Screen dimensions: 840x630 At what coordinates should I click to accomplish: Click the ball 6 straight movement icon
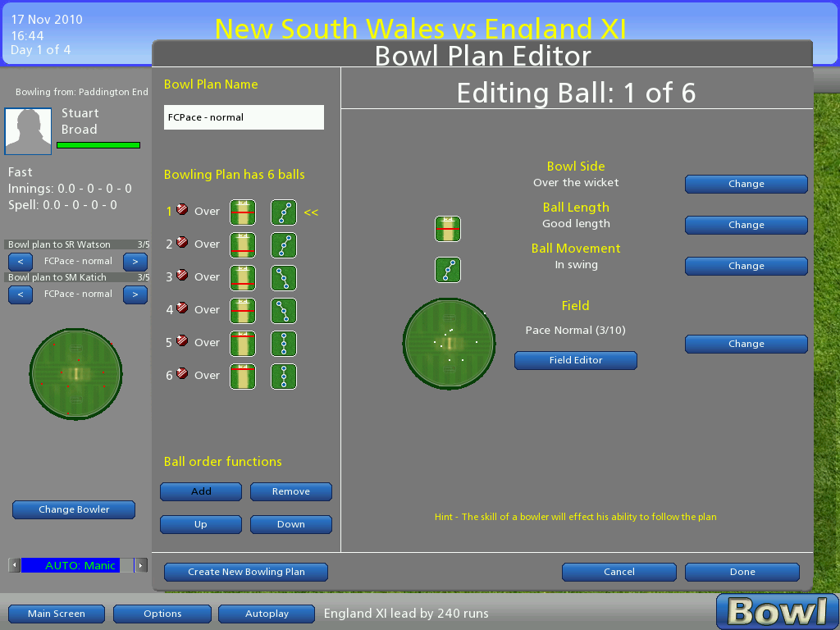[x=284, y=376]
